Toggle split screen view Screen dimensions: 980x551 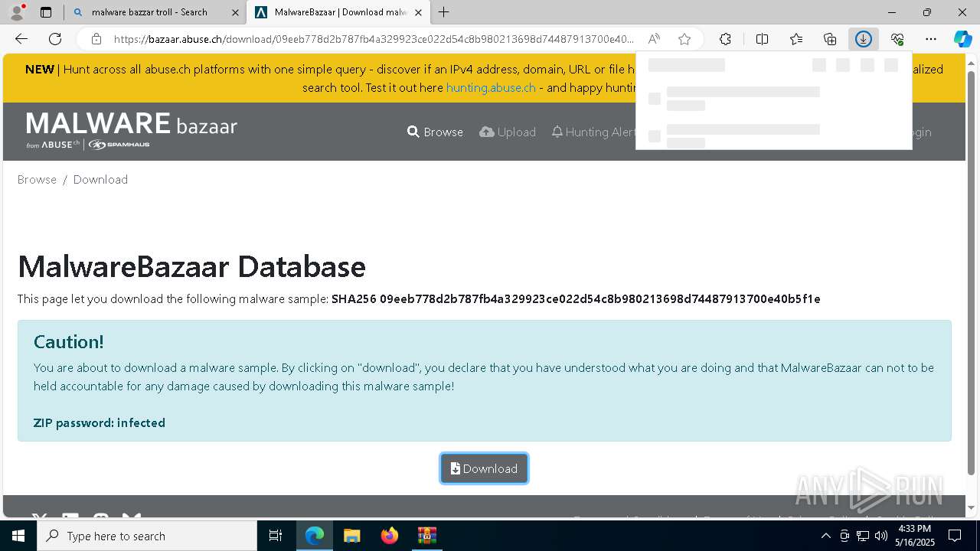[x=762, y=39]
